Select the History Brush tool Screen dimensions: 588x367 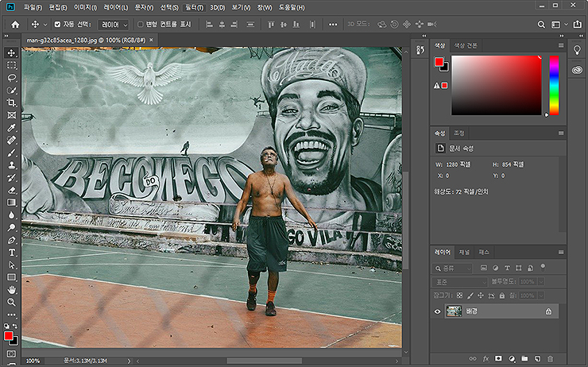coord(12,178)
